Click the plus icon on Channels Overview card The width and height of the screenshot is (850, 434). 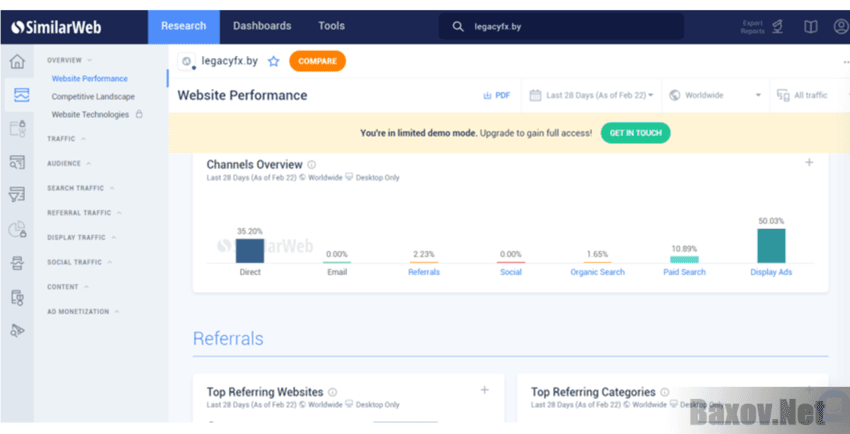pos(809,163)
